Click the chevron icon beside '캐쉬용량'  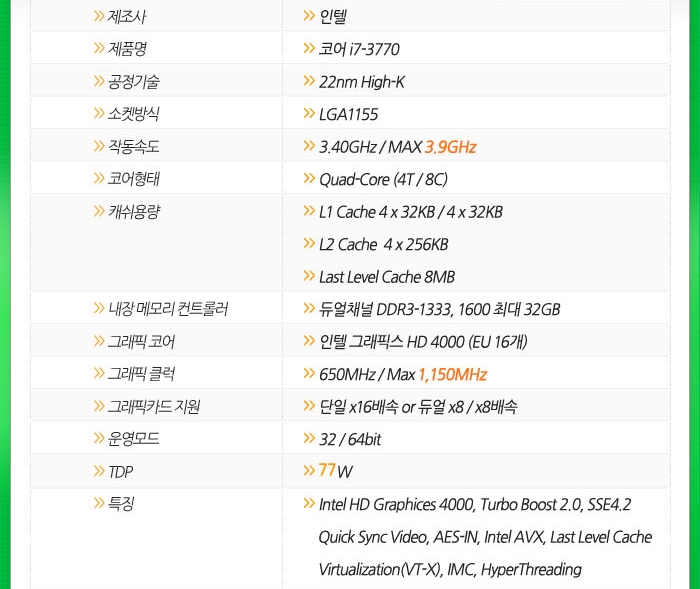tap(99, 211)
